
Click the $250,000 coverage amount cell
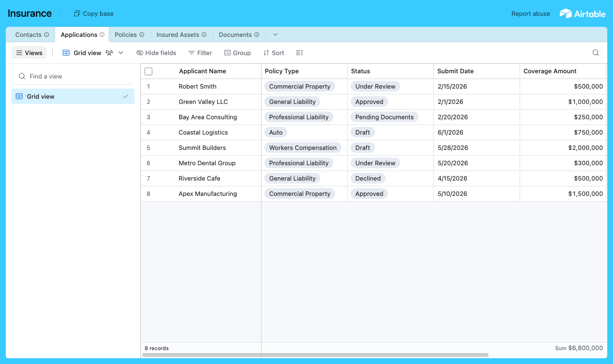563,117
